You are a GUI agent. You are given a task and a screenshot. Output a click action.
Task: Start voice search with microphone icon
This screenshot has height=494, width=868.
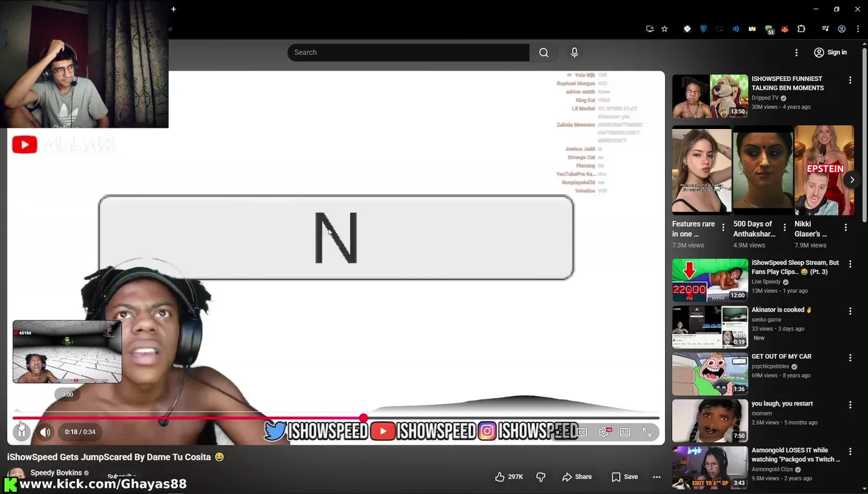pyautogui.click(x=575, y=52)
